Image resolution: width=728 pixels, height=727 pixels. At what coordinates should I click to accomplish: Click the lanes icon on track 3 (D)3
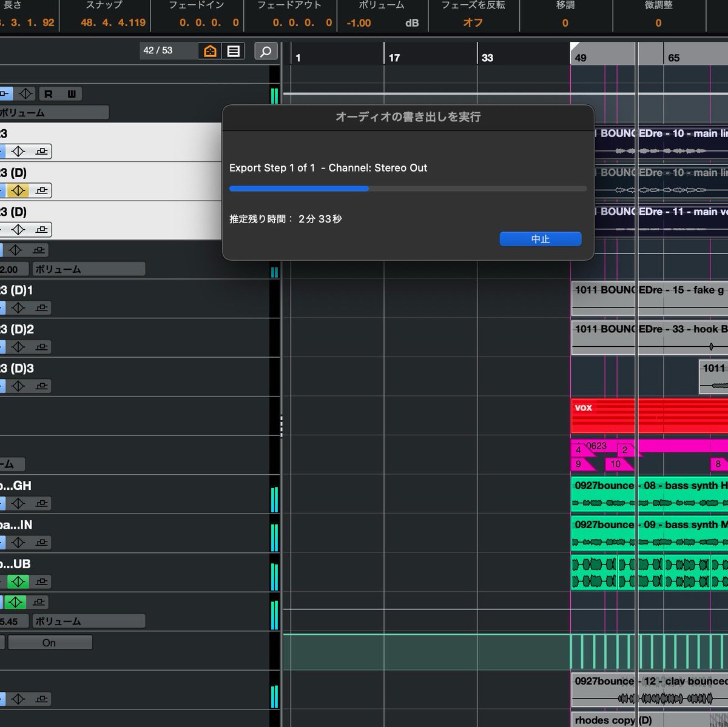41,386
